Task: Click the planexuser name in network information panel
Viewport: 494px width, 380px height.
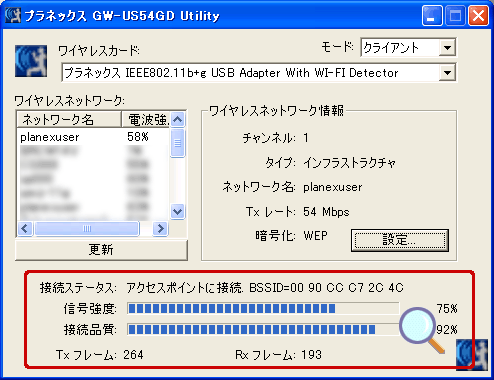Action: tap(332, 187)
